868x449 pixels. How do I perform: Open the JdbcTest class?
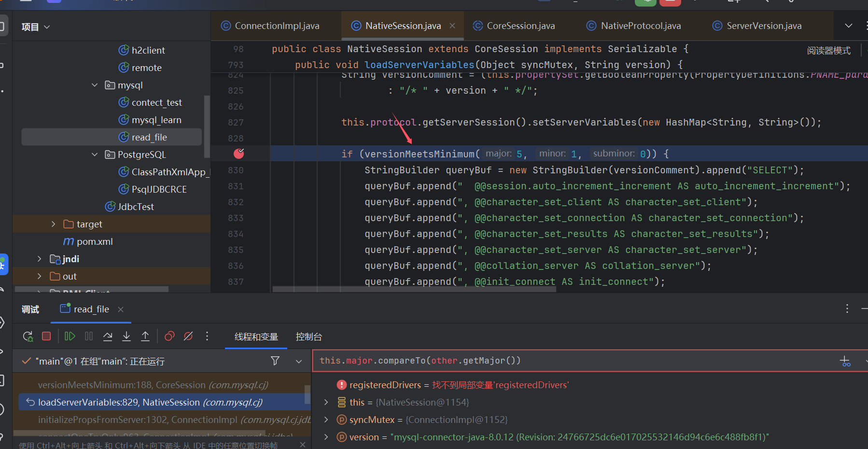click(x=129, y=207)
